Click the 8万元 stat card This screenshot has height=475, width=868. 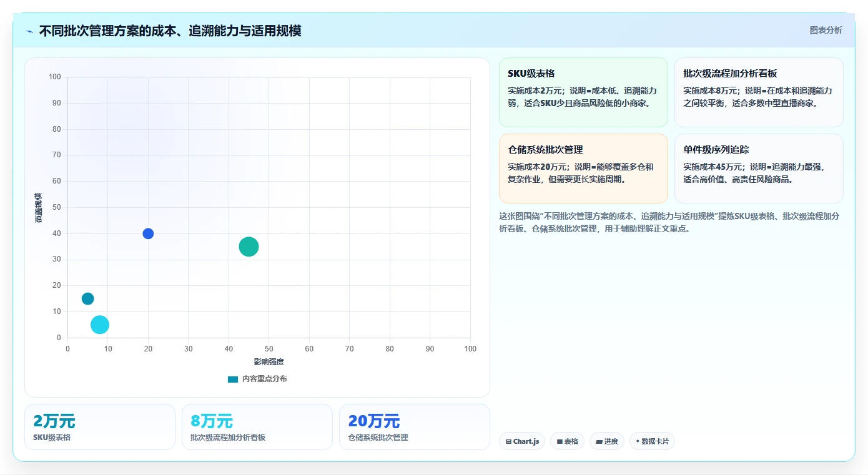point(257,427)
